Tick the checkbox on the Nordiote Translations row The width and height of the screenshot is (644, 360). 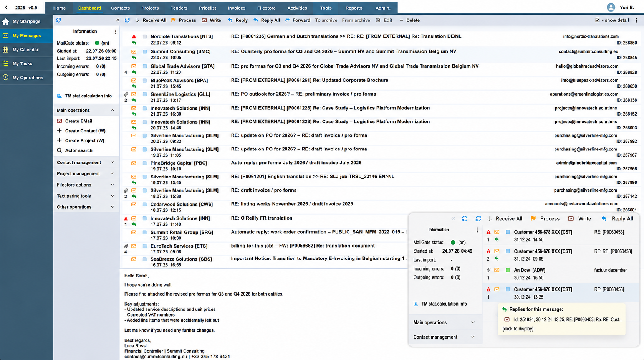(145, 36)
